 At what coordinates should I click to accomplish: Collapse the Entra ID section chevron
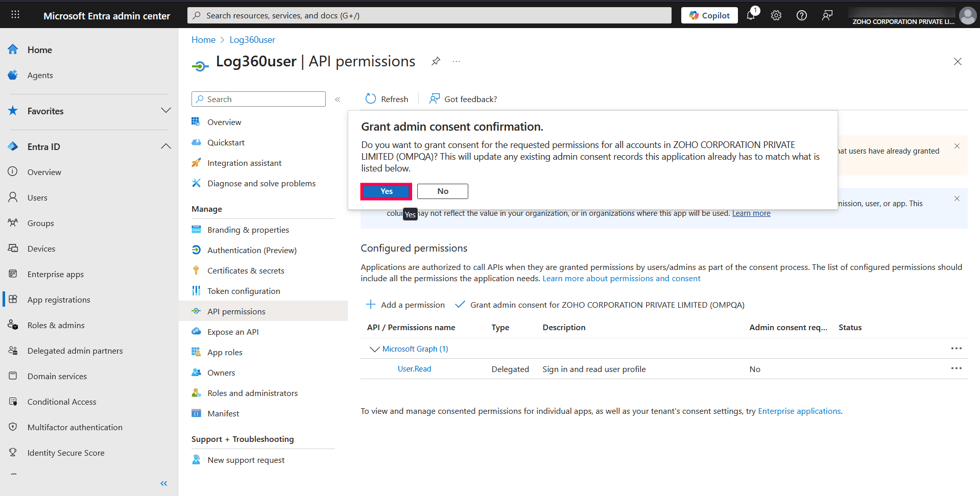coord(165,146)
